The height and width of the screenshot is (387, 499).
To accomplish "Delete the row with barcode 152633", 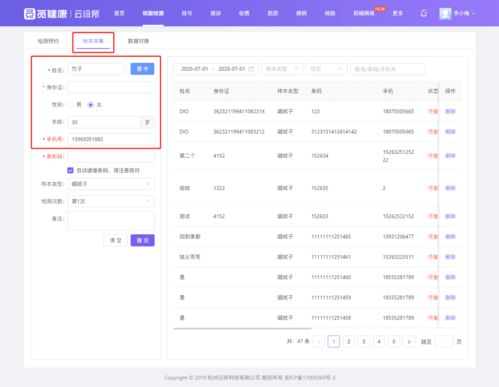I will pyautogui.click(x=450, y=216).
